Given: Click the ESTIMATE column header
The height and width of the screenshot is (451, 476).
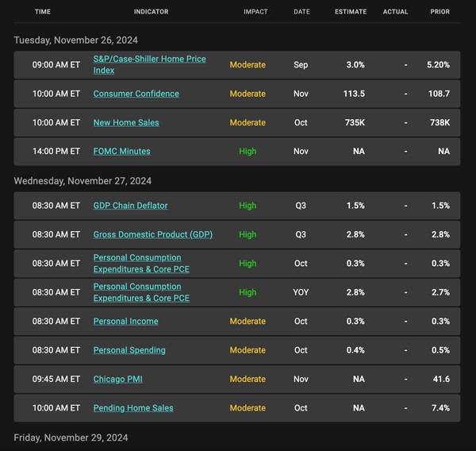Looking at the screenshot, I should point(351,12).
